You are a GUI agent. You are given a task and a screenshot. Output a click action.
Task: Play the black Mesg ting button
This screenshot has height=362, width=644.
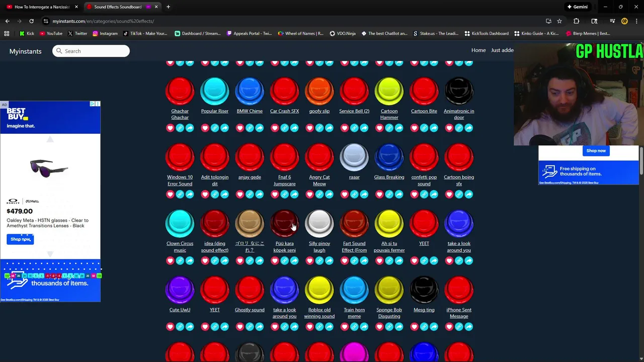point(424,290)
